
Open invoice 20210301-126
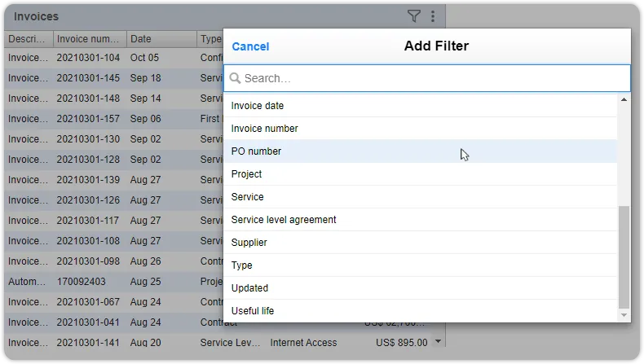pos(88,200)
